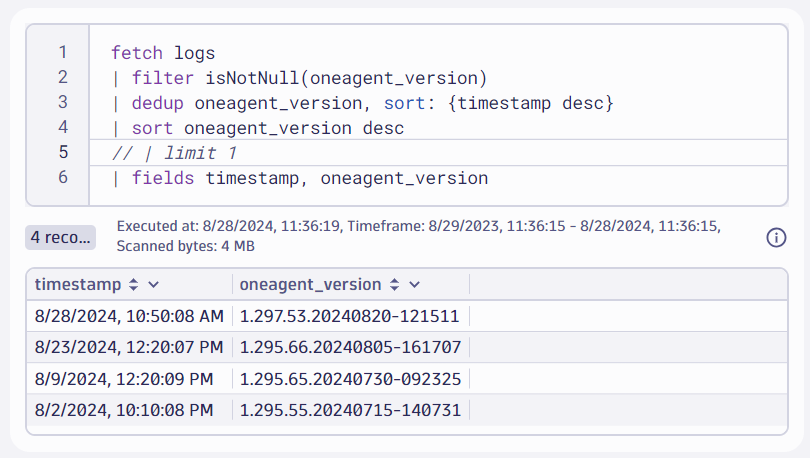Click the oneagent_version column header
The height and width of the screenshot is (458, 810).
312,284
